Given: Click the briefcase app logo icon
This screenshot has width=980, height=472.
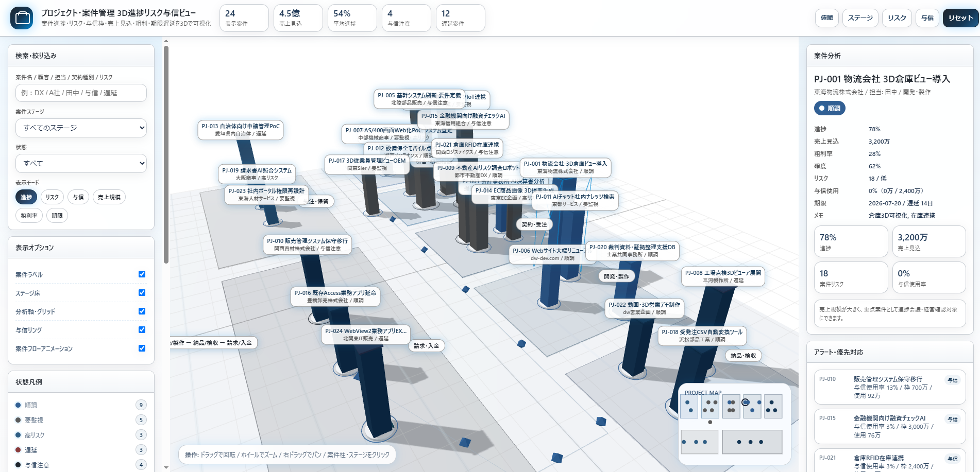Looking at the screenshot, I should 22,18.
